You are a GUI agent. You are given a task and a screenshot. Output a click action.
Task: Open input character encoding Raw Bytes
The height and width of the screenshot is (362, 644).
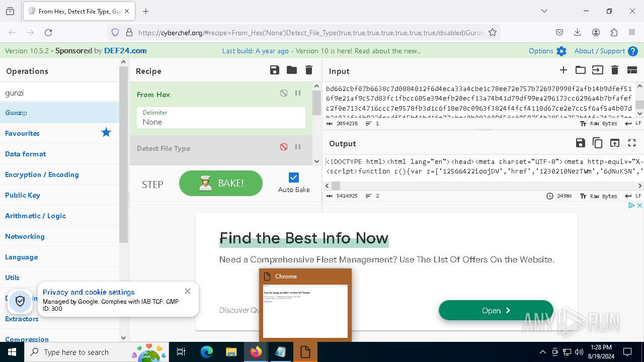pos(599,123)
